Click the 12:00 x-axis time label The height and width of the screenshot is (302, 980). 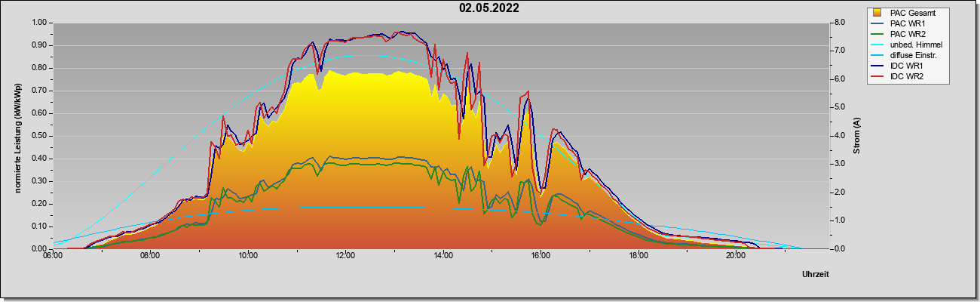(x=345, y=257)
